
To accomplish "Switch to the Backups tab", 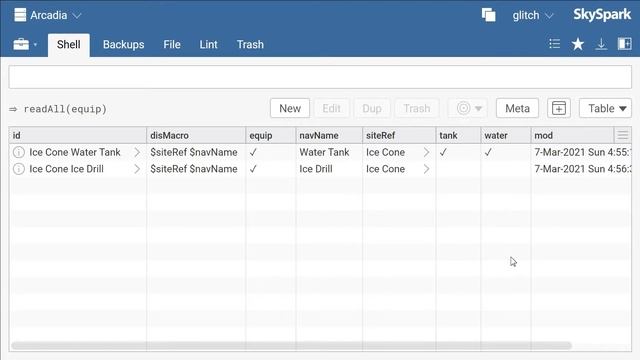I will tap(123, 44).
